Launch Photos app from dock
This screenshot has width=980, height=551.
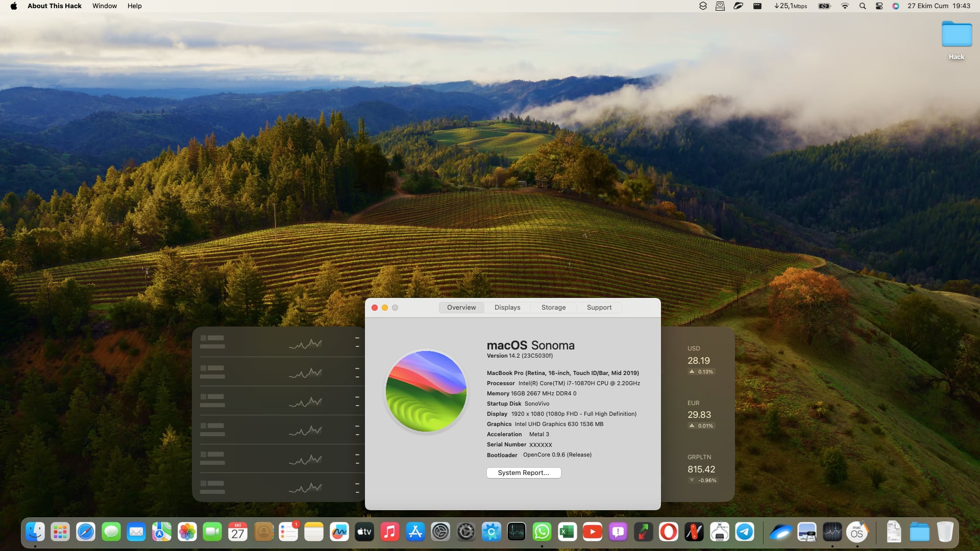pos(187,532)
